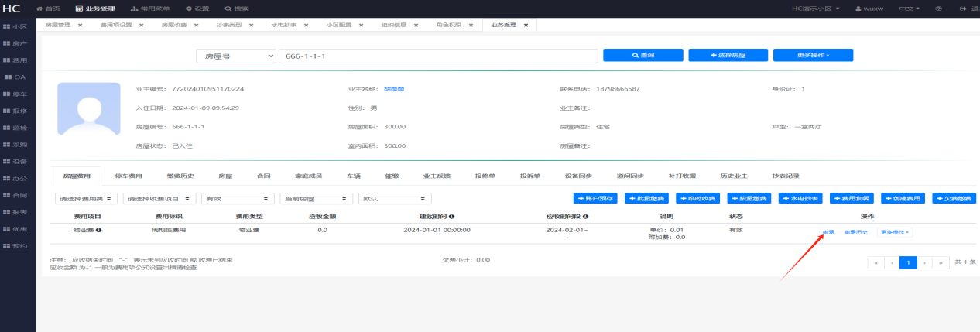The width and height of the screenshot is (980, 332).
Task: Click the 创建费用 button
Action: click(903, 199)
